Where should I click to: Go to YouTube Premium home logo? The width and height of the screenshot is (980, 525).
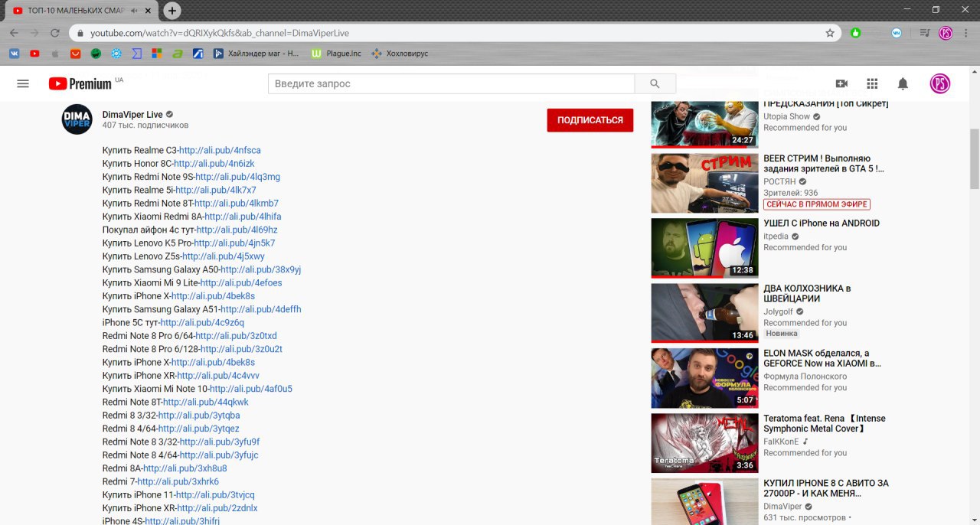coord(80,84)
